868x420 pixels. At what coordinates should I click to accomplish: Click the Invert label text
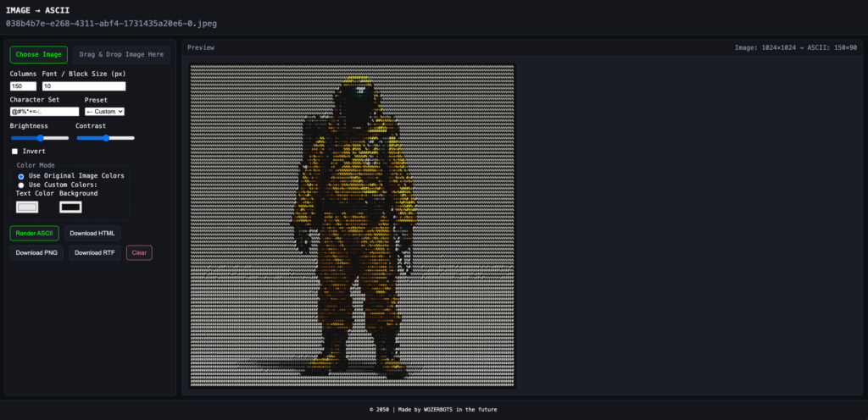(34, 152)
